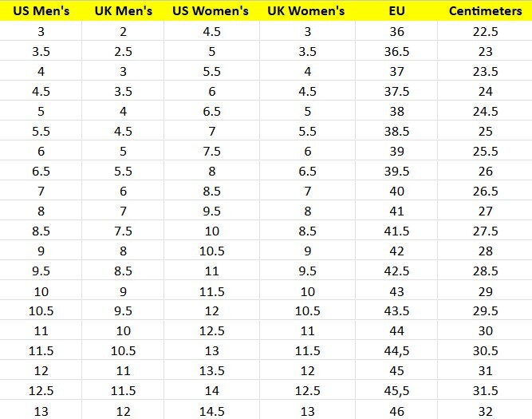Select the US Women's 13.5 cell
The height and width of the screenshot is (419, 532).
tap(211, 371)
